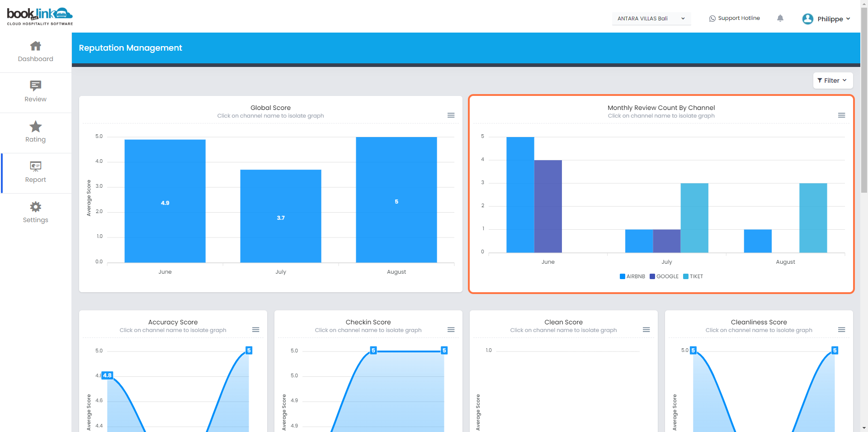Open Checkin Score chart hamburger menu
868x432 pixels.
click(451, 330)
